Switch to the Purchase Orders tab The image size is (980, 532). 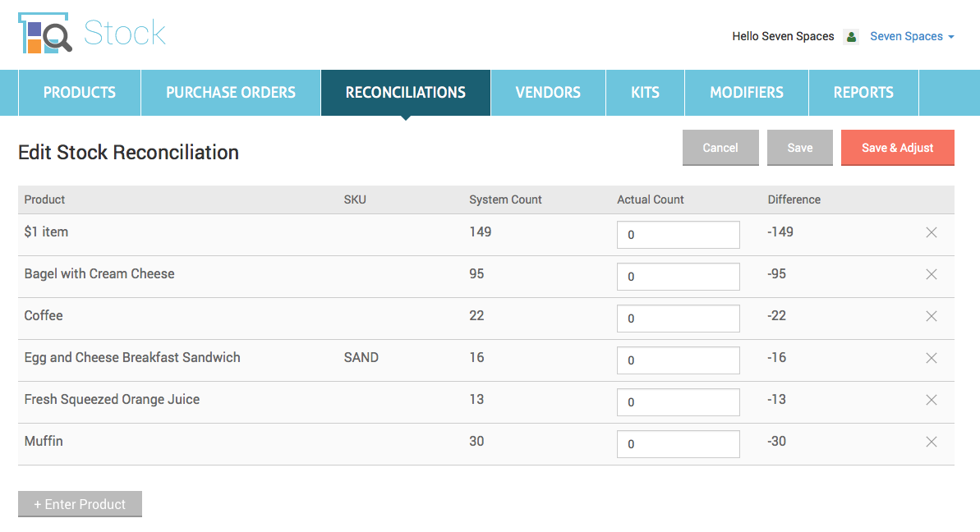pos(231,93)
